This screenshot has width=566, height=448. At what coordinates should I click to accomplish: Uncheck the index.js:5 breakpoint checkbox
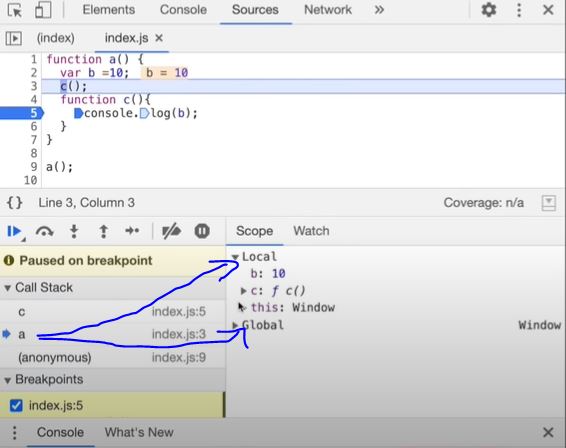pyautogui.click(x=16, y=405)
